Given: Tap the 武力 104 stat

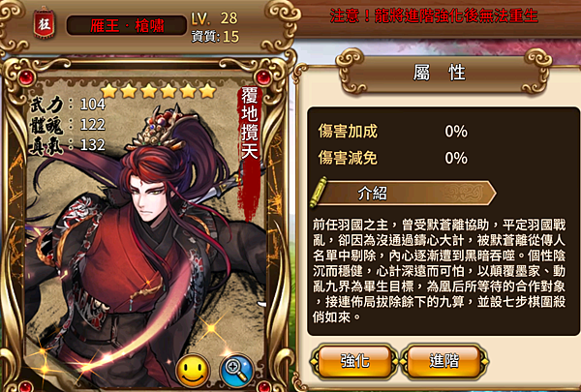Looking at the screenshot, I should click(x=68, y=105).
